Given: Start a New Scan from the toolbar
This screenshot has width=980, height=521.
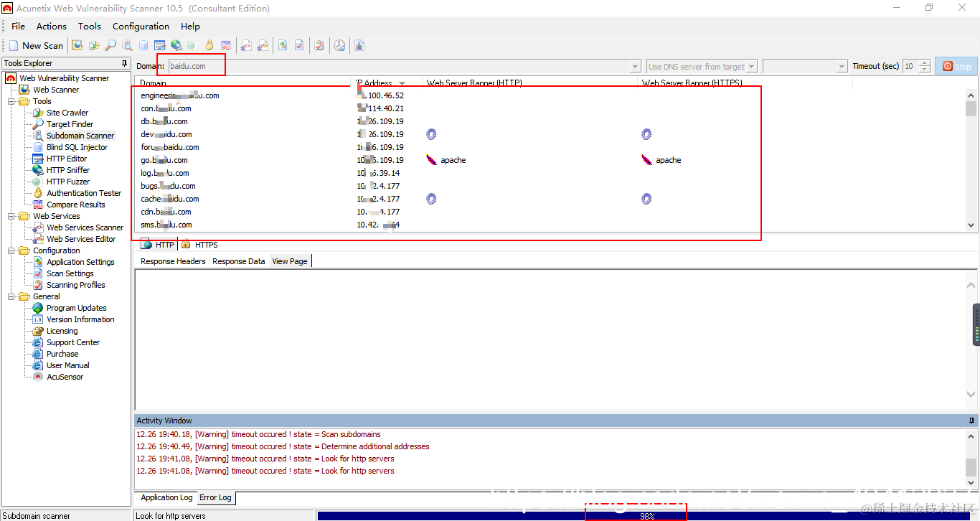Looking at the screenshot, I should tap(36, 45).
